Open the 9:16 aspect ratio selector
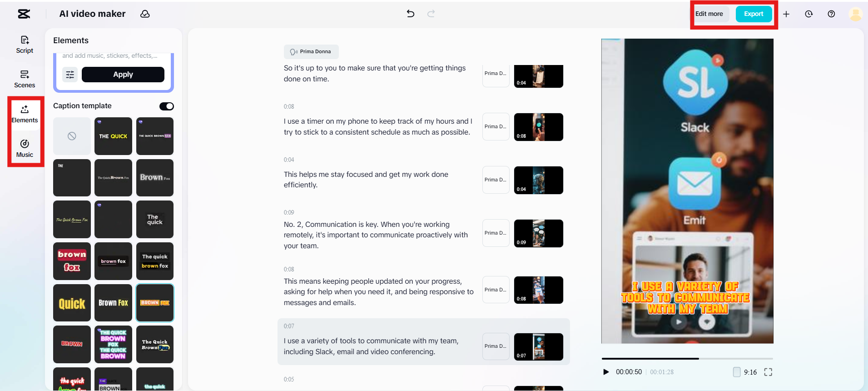 pyautogui.click(x=745, y=372)
